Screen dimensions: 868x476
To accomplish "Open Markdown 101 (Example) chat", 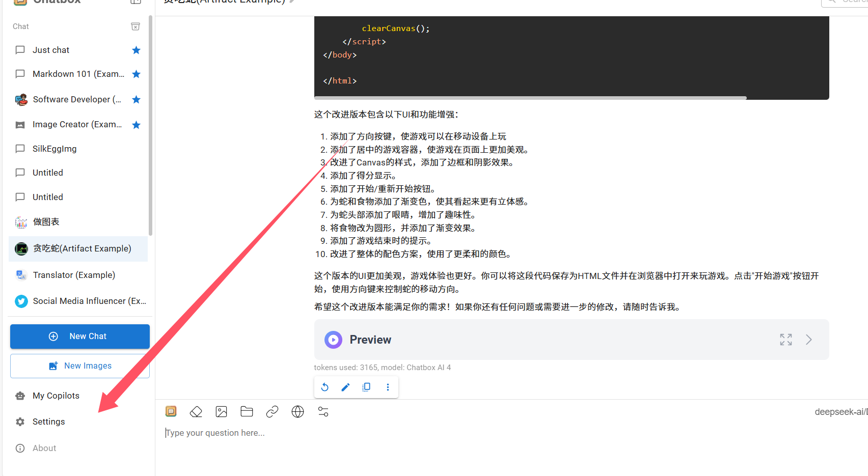I will (x=78, y=74).
